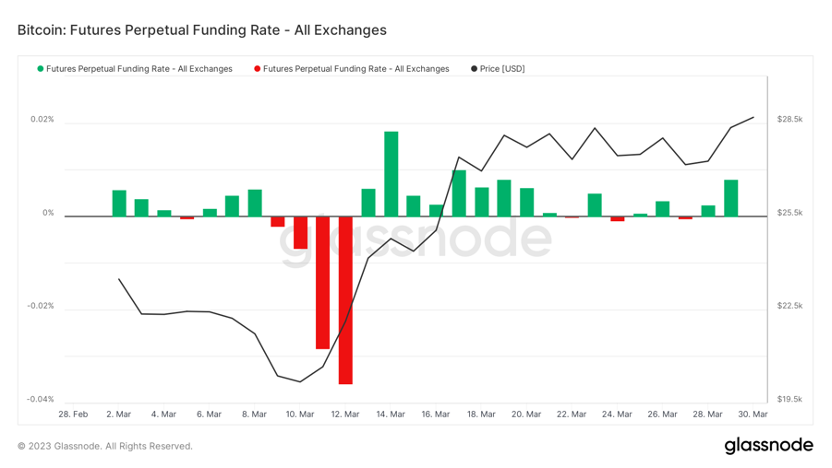Click the green bar at far right near 30. Mar
The width and height of the screenshot is (832, 468).
731,198
